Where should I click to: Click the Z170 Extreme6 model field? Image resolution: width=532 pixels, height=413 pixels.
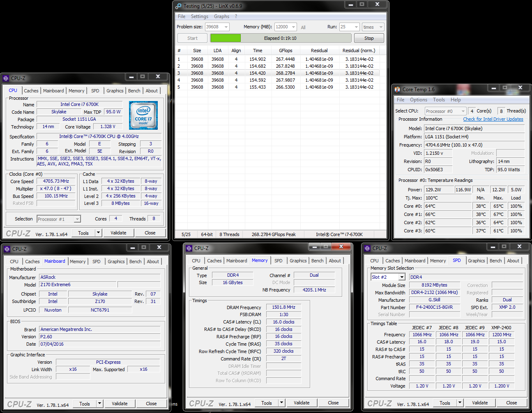pos(78,285)
